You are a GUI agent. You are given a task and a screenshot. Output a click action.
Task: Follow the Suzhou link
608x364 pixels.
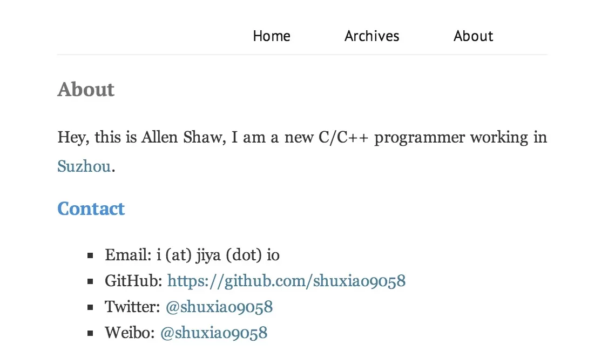coord(84,166)
